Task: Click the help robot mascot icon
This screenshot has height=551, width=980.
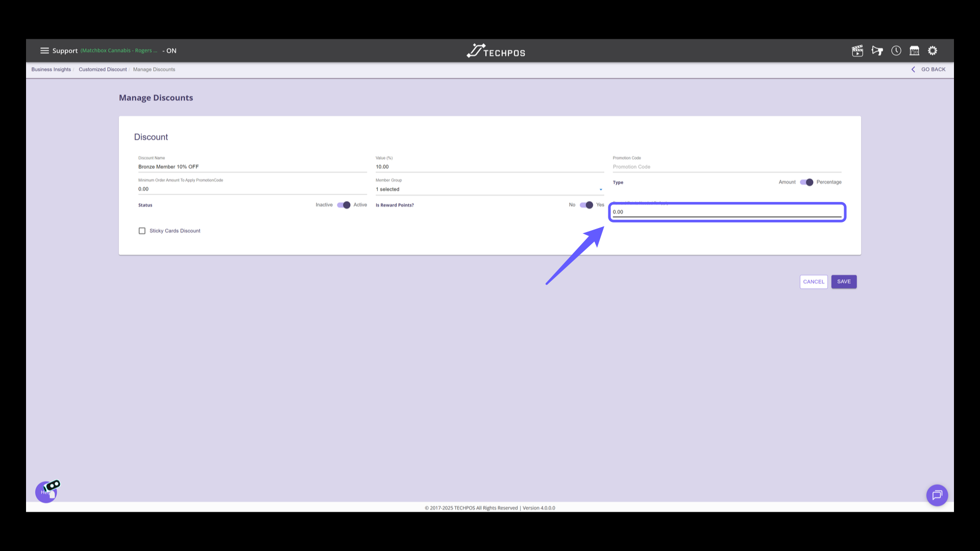Action: [47, 491]
